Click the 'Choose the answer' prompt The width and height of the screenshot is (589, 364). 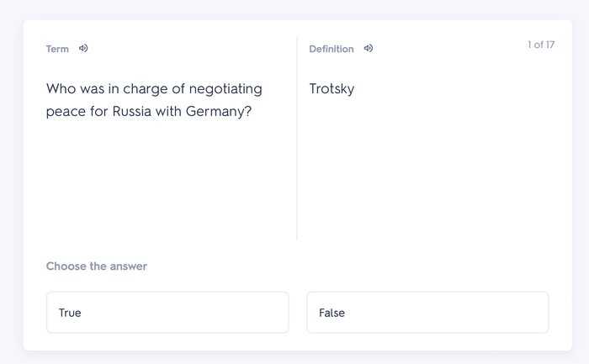point(97,266)
